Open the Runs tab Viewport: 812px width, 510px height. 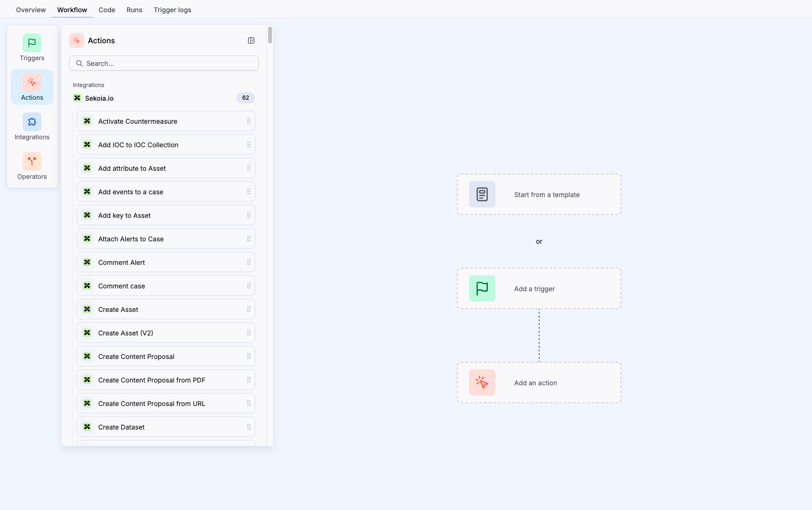(x=134, y=10)
